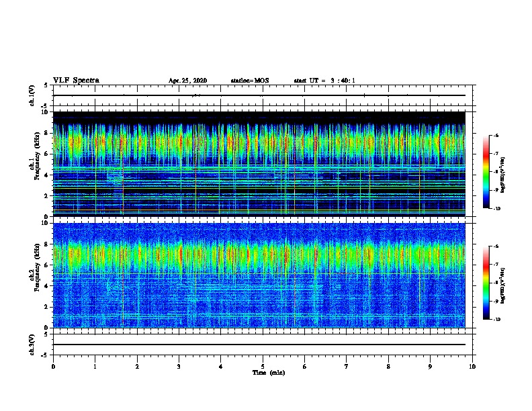Click the time axis tick label "9"
Screen dimensions: 532x411
[x=430, y=367]
